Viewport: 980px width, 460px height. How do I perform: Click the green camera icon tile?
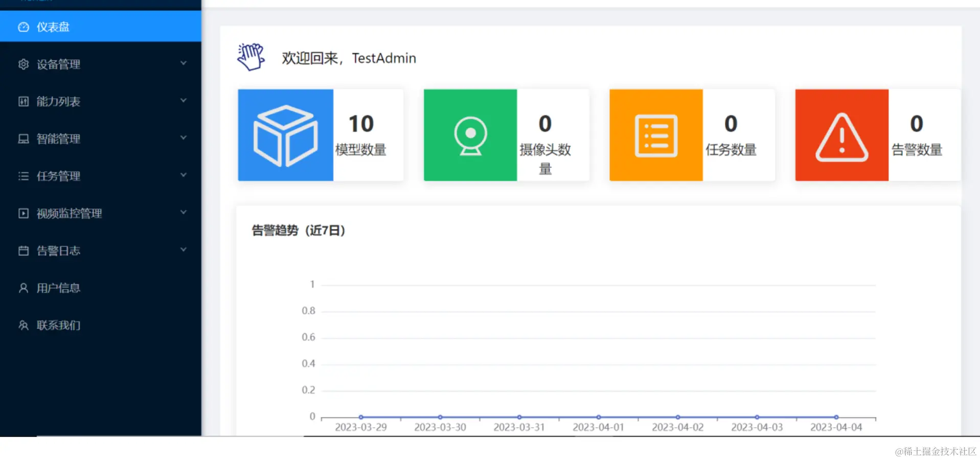(x=470, y=135)
